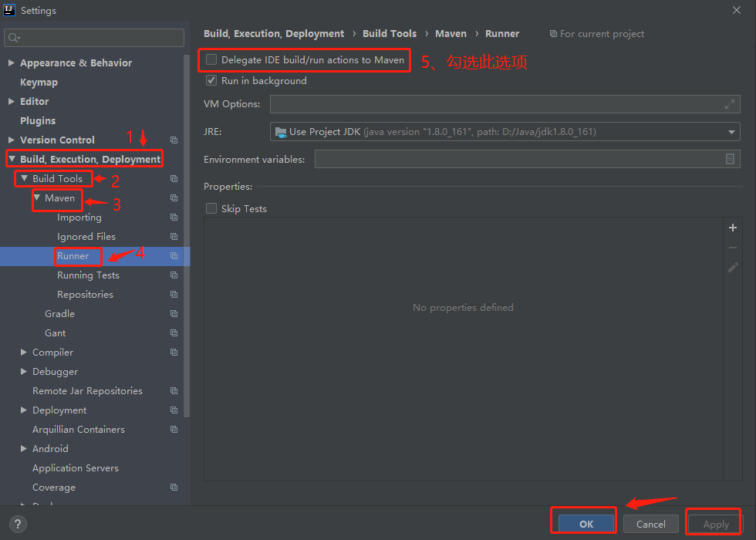Click project-level icon beside Remote Jar Repositories
The height and width of the screenshot is (540, 756).
point(174,390)
